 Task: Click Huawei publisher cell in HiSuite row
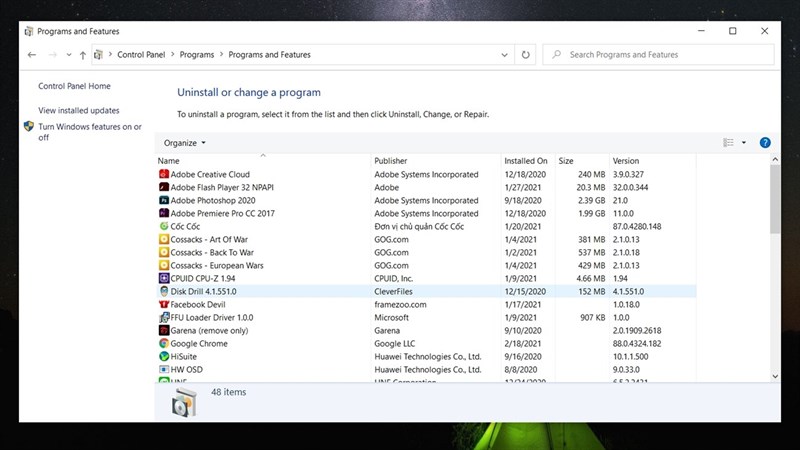(428, 357)
